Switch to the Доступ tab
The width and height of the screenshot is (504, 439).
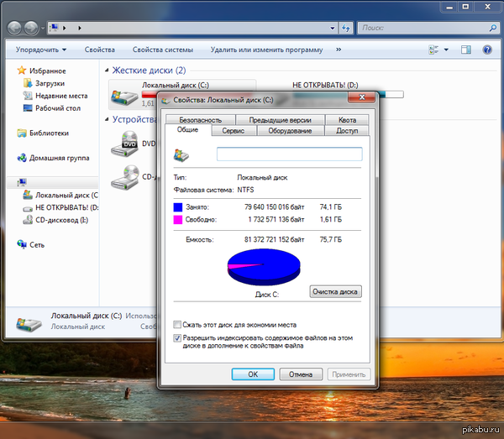[x=347, y=131]
